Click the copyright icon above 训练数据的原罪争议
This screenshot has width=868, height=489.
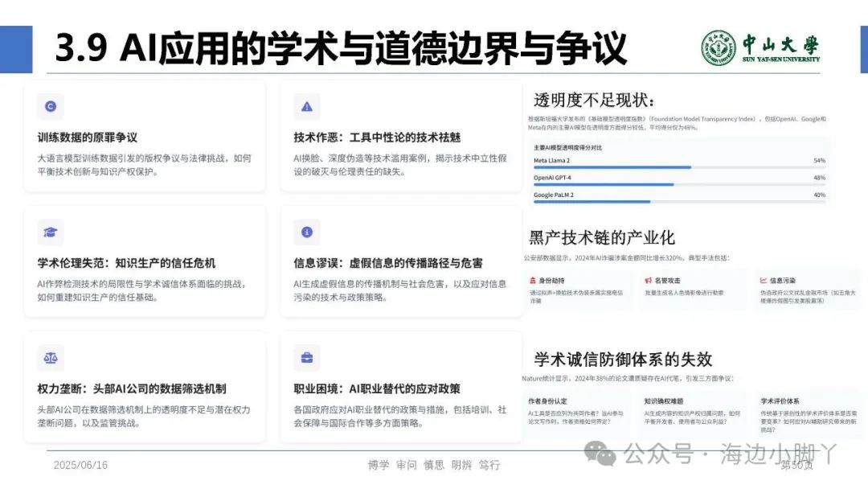pyautogui.click(x=51, y=106)
